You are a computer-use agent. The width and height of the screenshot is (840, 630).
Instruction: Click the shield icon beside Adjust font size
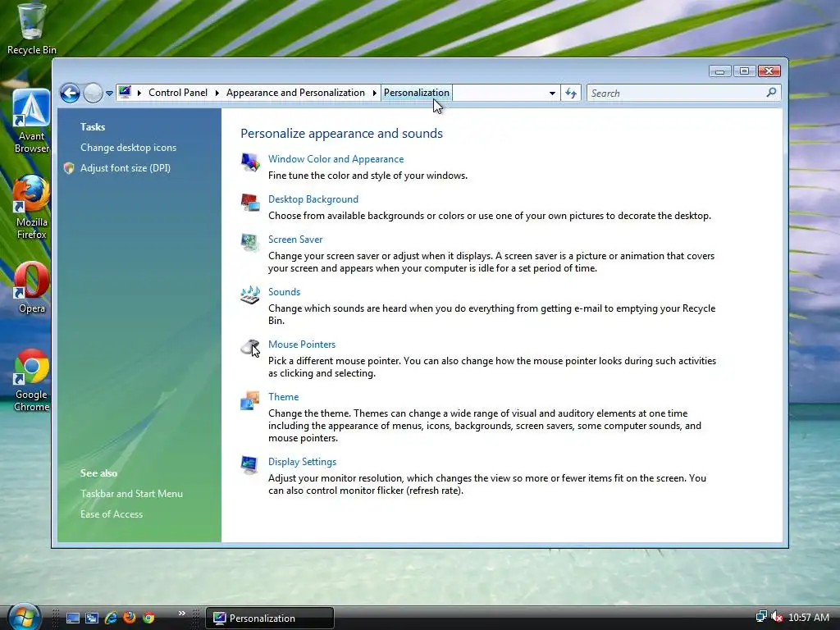point(69,168)
